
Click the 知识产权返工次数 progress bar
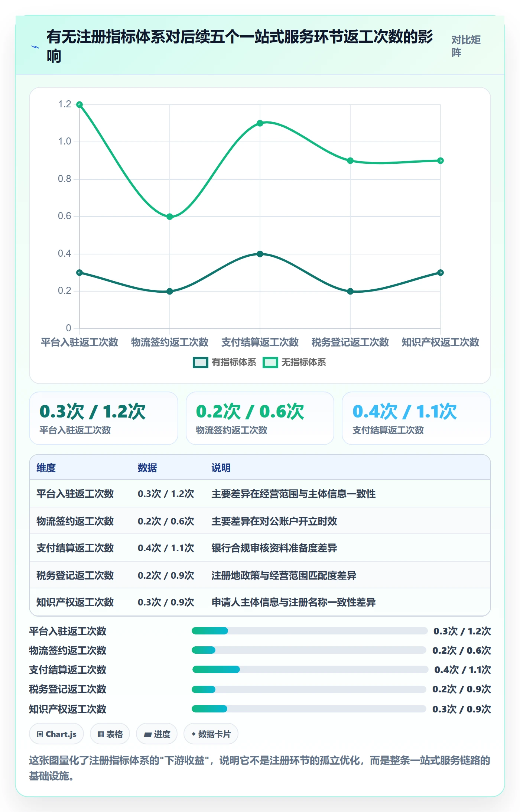coord(309,709)
